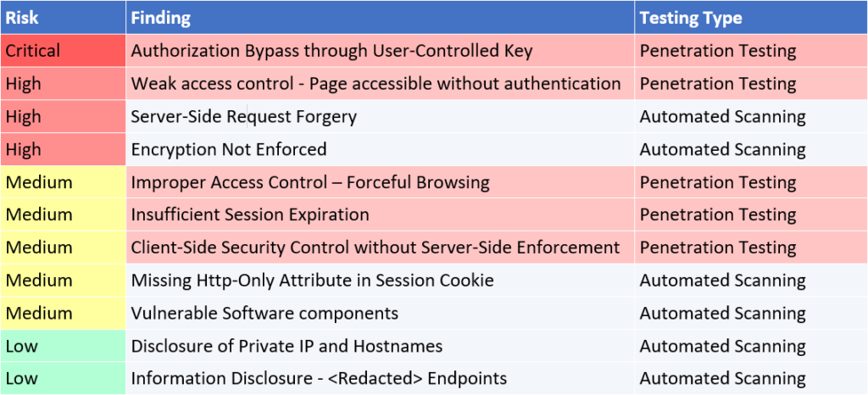The width and height of the screenshot is (868, 395).
Task: Select the Low risk cell for Private IP disclosure
Action: coord(63,346)
